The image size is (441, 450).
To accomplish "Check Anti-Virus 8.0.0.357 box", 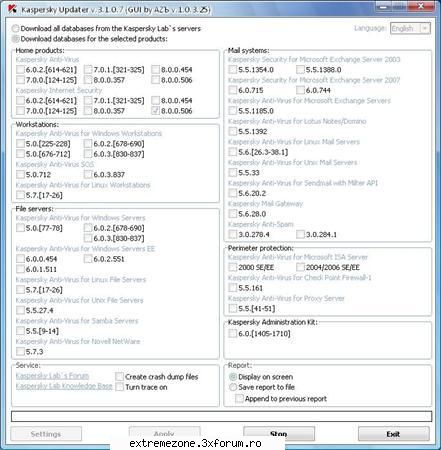I will click(88, 80).
